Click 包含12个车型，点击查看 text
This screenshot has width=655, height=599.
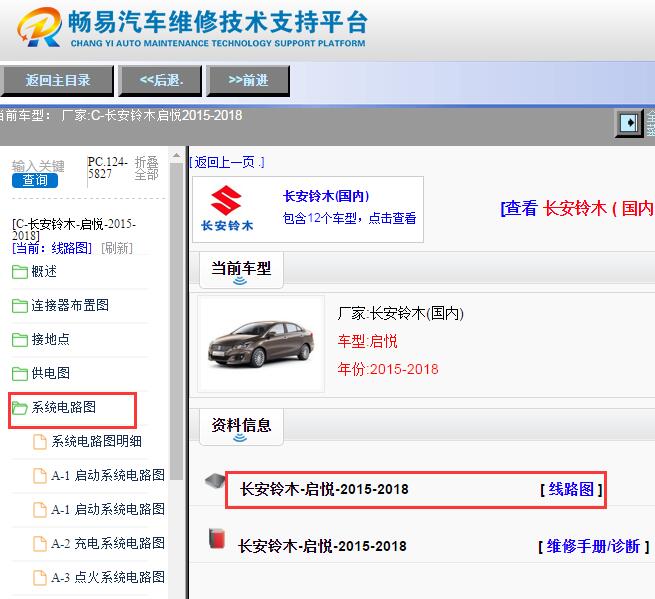pos(349,218)
